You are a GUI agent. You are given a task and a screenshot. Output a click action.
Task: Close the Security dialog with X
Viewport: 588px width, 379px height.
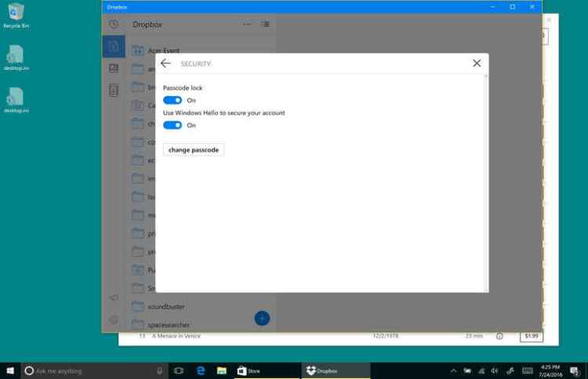click(477, 63)
